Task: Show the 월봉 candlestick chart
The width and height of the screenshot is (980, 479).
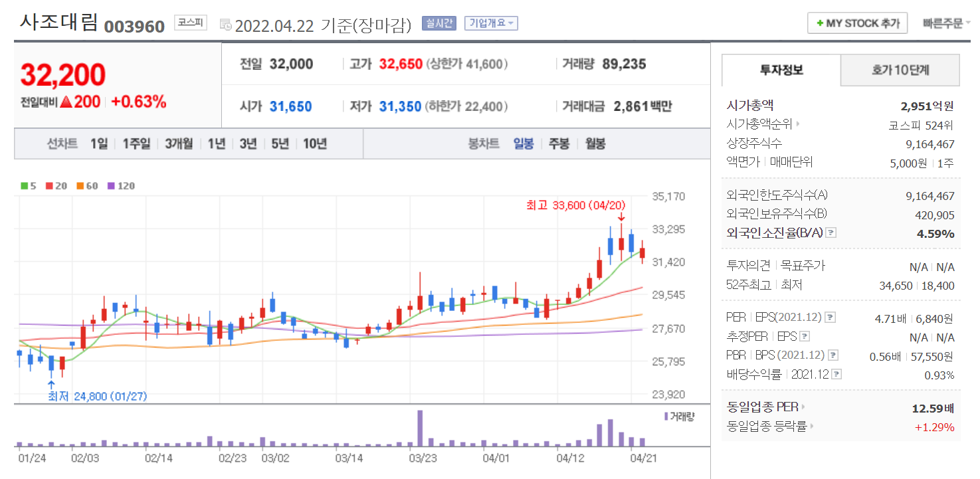Action: 595,144
